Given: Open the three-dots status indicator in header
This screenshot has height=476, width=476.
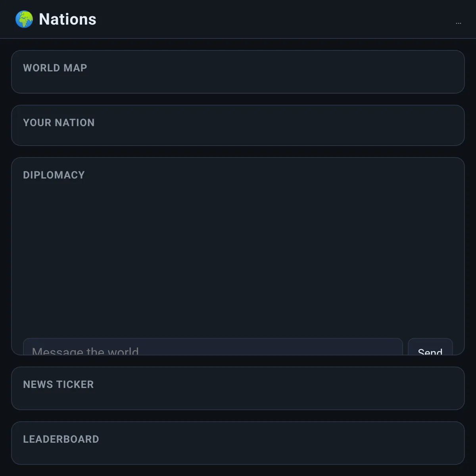Looking at the screenshot, I should (x=459, y=23).
